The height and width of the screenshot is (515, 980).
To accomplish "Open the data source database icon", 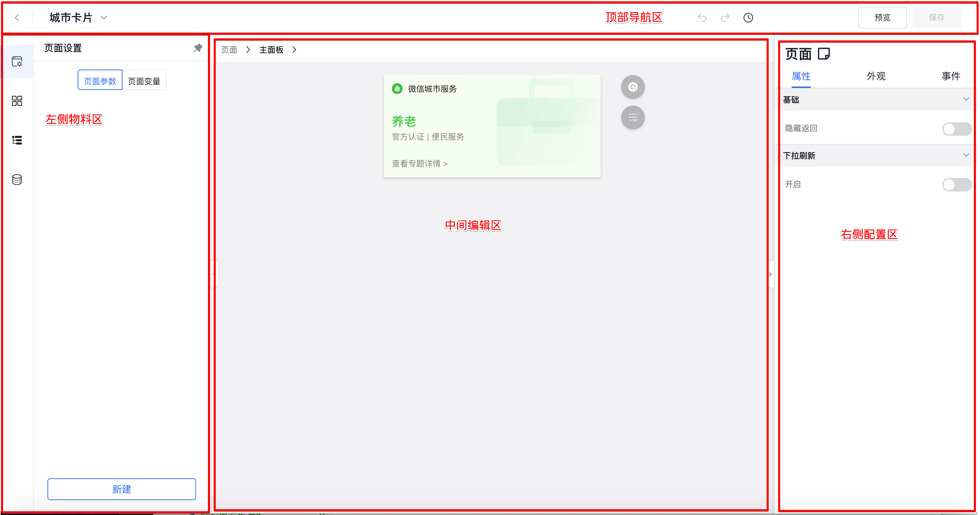I will tap(17, 180).
